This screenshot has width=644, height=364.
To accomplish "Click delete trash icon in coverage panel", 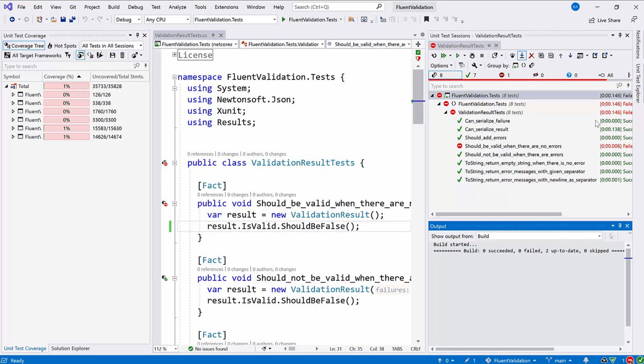I will coord(122,55).
